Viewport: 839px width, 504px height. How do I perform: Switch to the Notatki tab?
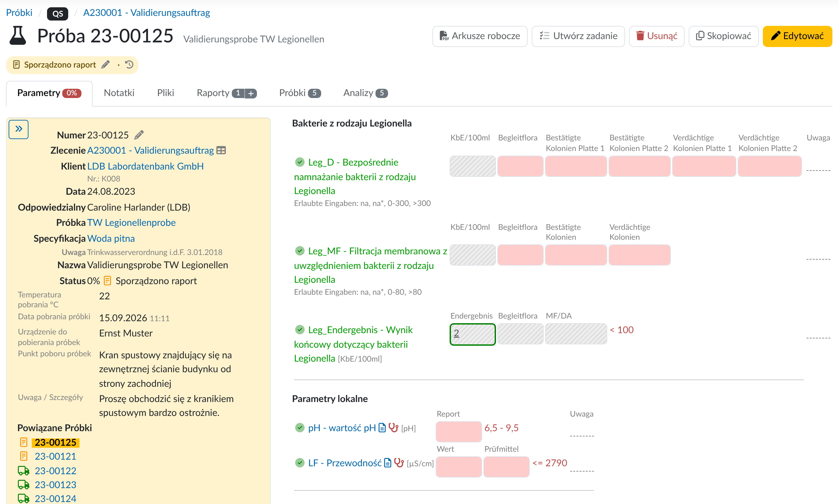[119, 93]
